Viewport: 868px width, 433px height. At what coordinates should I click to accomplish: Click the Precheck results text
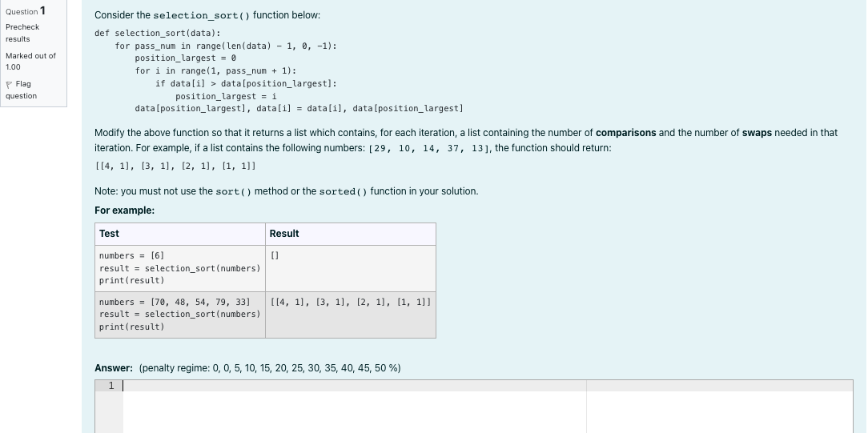coord(22,33)
